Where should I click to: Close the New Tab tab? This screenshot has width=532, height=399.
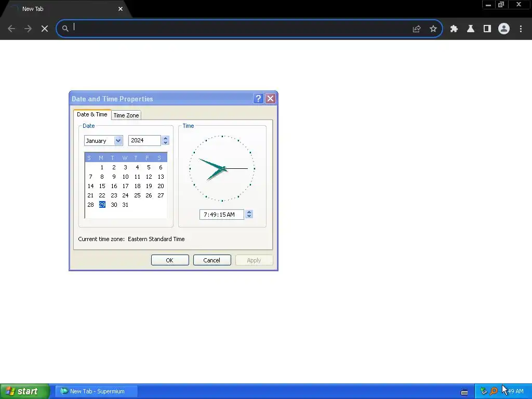coord(121,9)
